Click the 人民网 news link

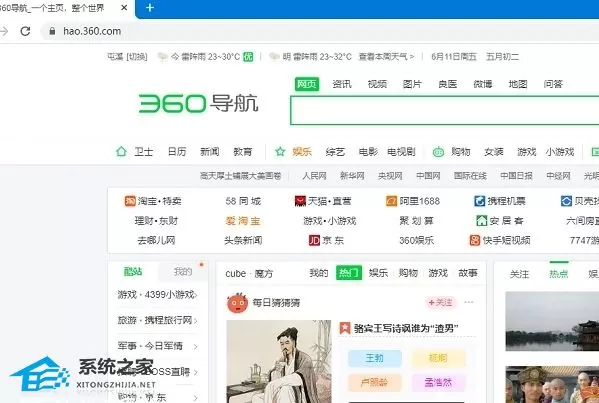pos(314,176)
